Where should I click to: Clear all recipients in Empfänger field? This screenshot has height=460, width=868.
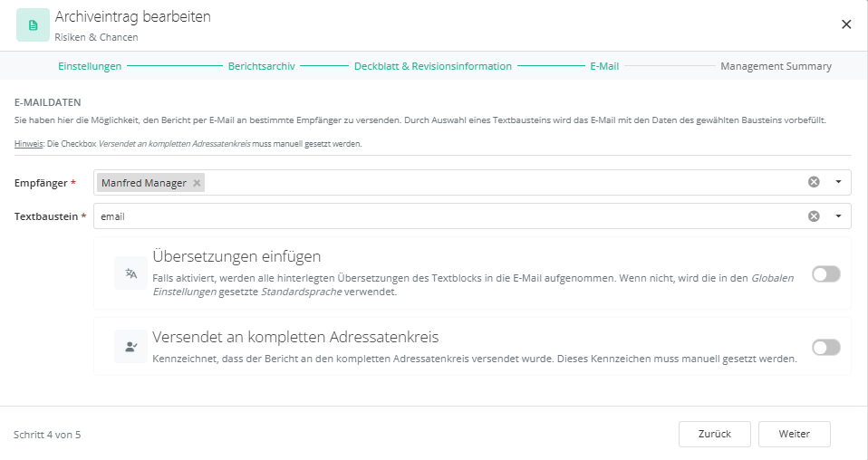[814, 182]
